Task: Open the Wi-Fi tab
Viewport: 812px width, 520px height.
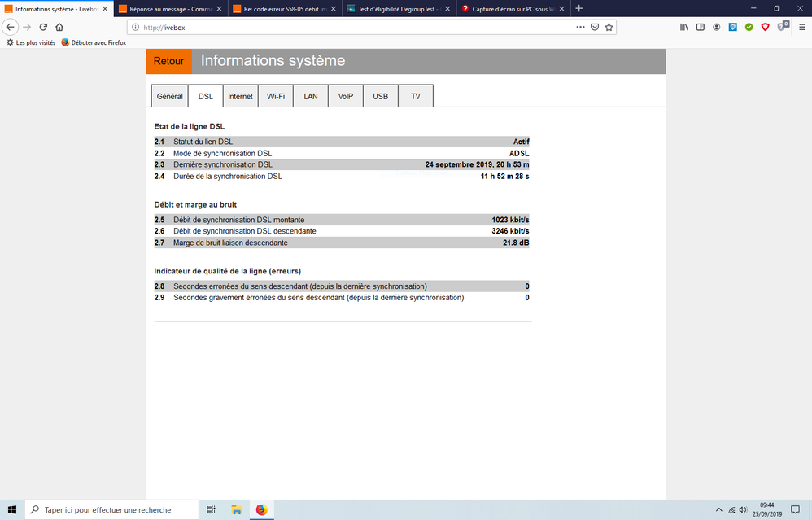Action: [x=276, y=96]
